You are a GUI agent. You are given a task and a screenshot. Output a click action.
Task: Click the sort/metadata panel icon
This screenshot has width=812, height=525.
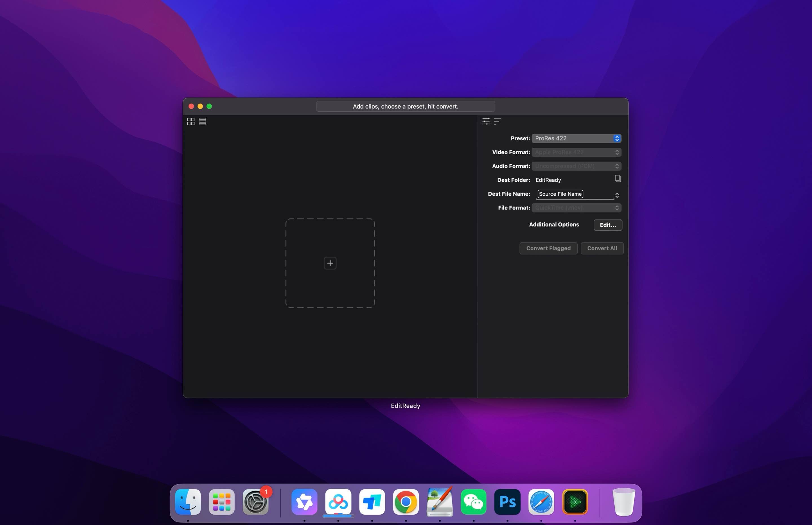497,122
